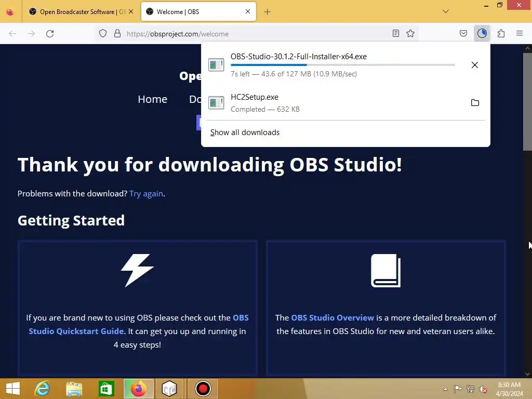532x399 pixels.
Task: Click the scrollbar up arrow
Action: click(527, 48)
